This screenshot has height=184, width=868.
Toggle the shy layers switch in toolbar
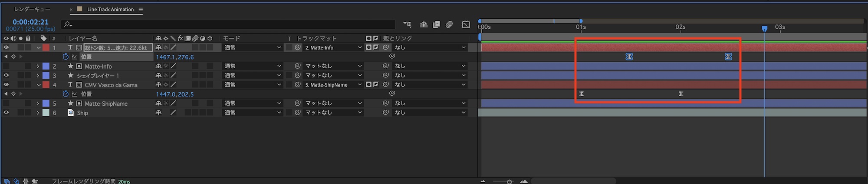[424, 25]
